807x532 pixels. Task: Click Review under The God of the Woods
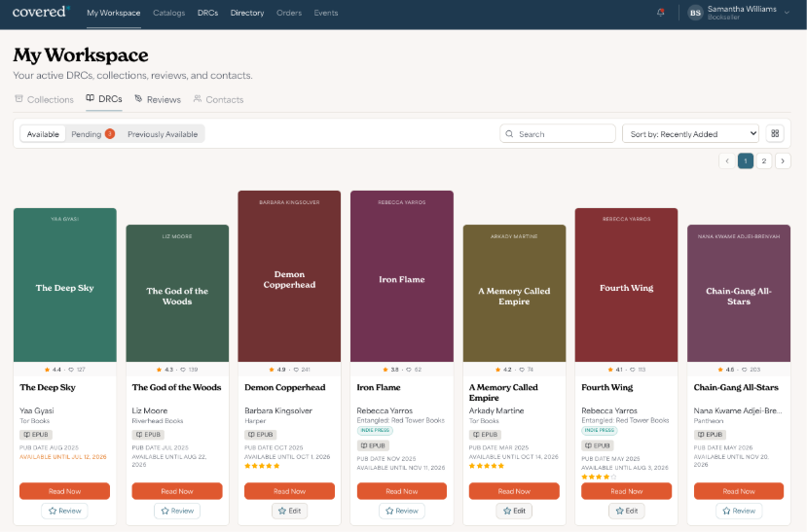tap(177, 511)
